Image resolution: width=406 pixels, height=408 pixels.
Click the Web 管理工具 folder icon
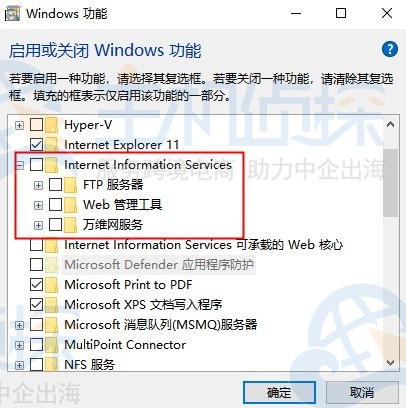[70, 205]
